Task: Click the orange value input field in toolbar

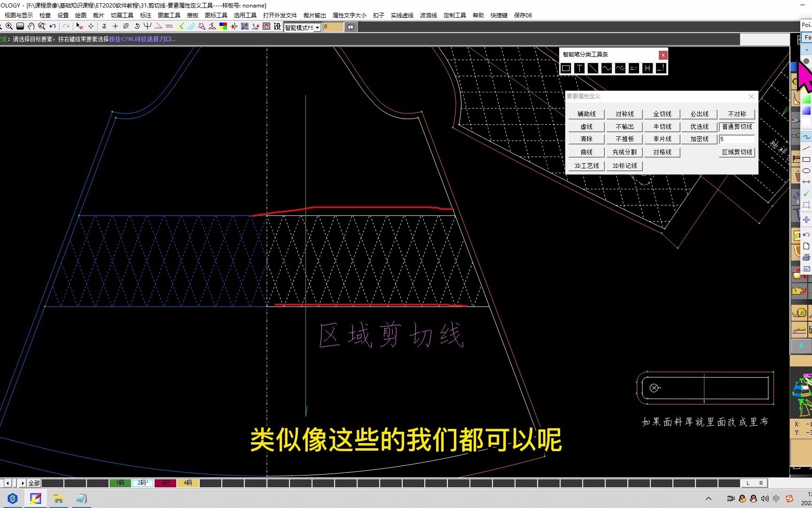Action: coord(333,27)
